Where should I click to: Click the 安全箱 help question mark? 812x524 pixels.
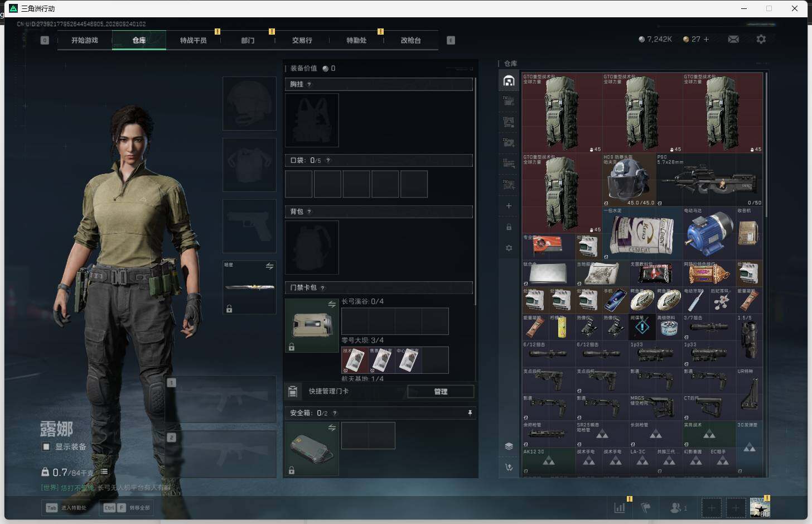[x=335, y=413]
